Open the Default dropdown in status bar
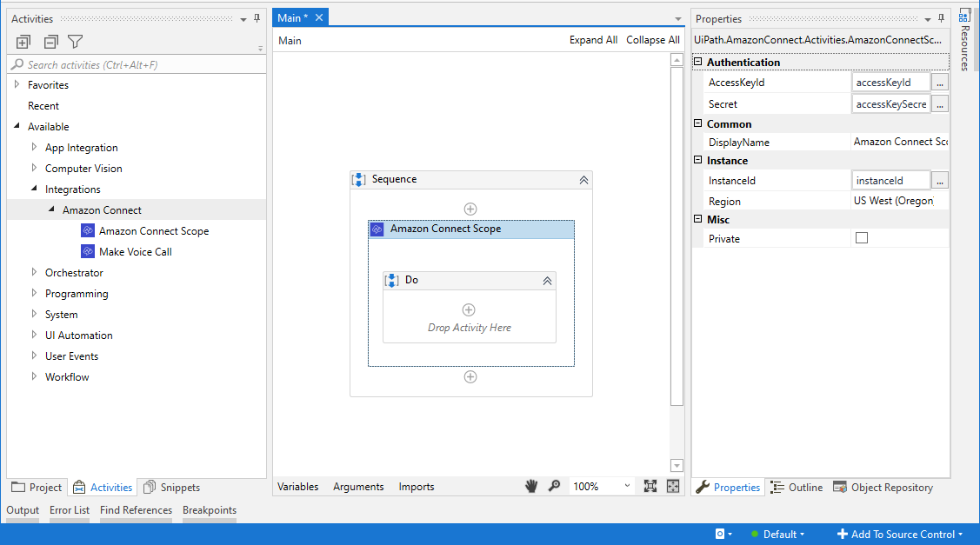 tap(779, 535)
